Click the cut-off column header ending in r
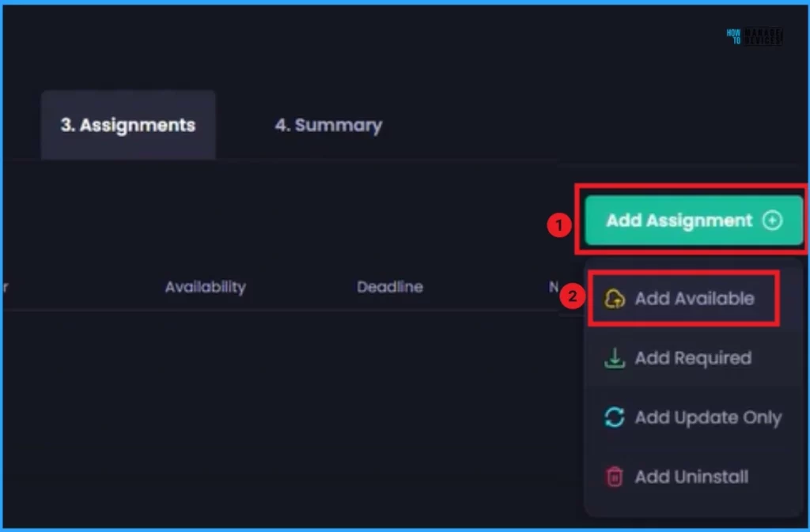The image size is (810, 532). [6, 287]
